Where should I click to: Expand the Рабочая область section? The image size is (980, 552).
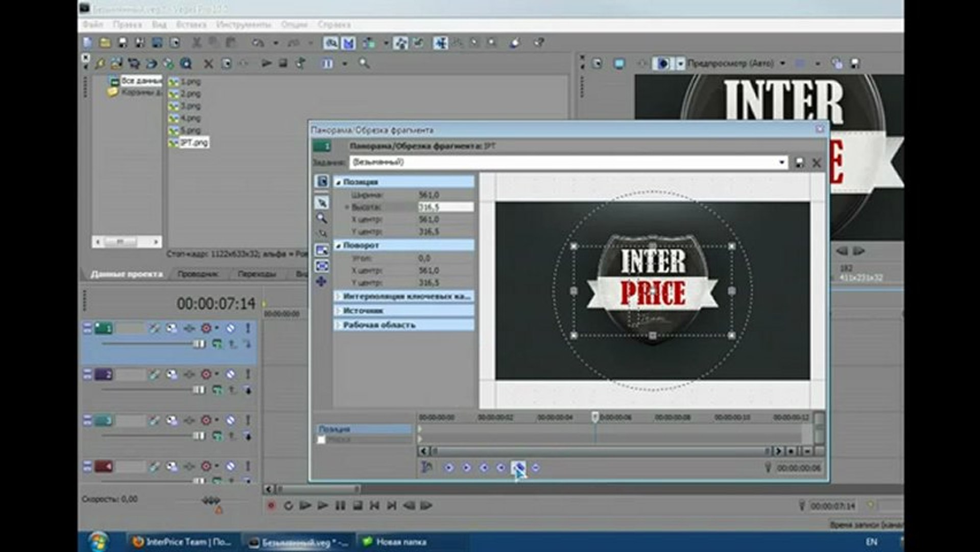click(x=338, y=325)
